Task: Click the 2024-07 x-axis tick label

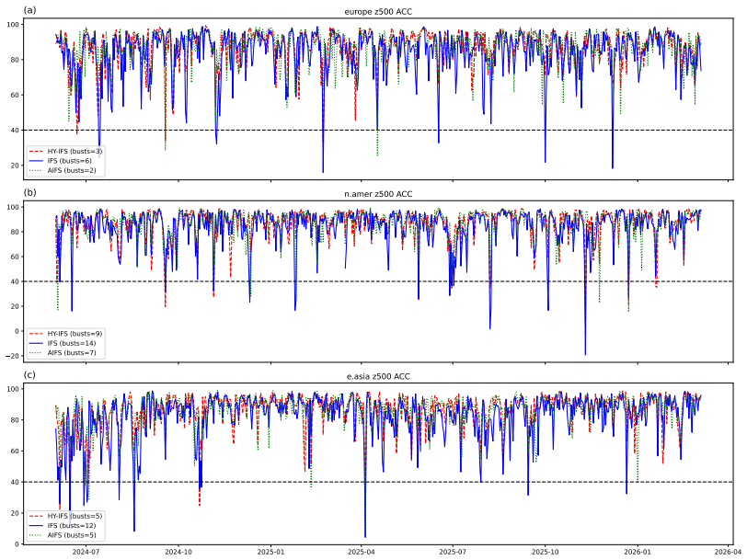Action: pyautogui.click(x=86, y=552)
